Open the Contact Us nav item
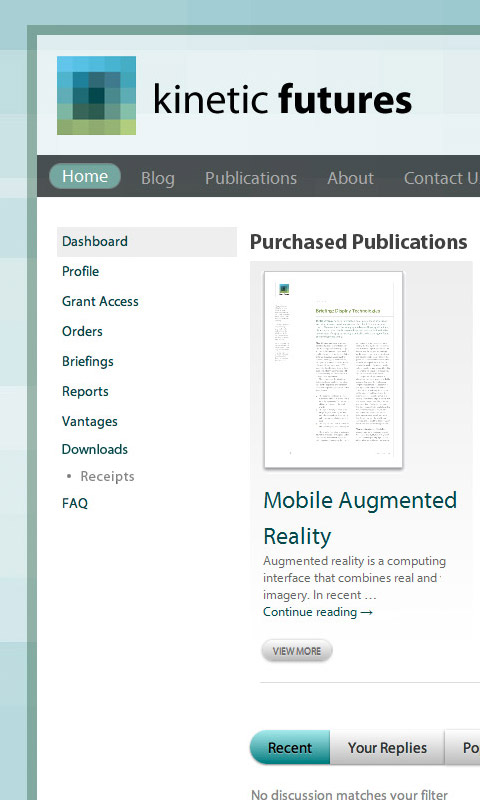Image resolution: width=480 pixels, height=800 pixels. coord(442,178)
